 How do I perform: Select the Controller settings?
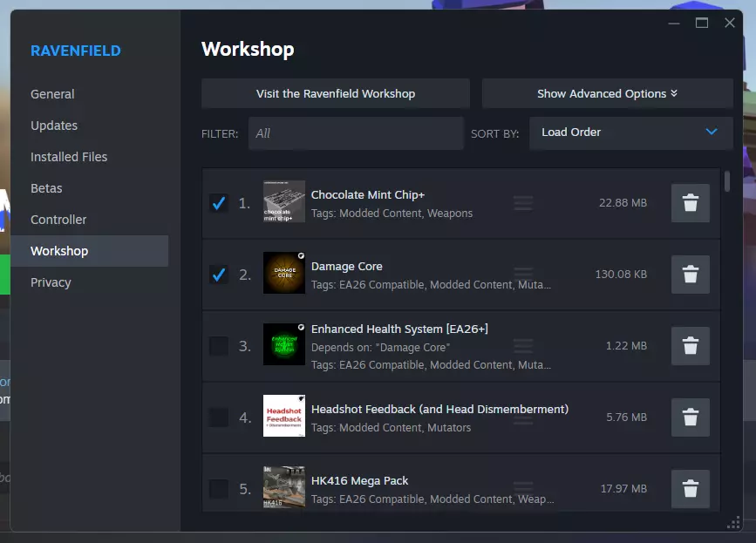58,220
